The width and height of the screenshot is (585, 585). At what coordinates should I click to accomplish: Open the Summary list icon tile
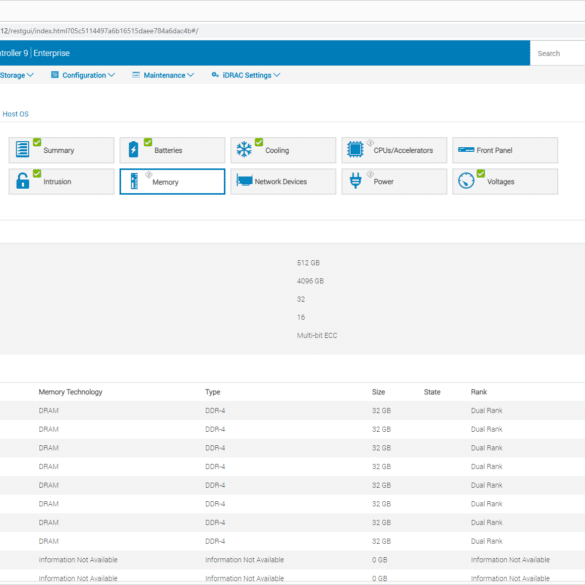pyautogui.click(x=22, y=149)
